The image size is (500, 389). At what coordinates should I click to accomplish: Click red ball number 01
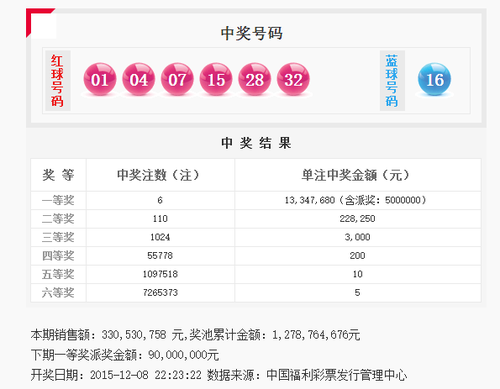100,79
